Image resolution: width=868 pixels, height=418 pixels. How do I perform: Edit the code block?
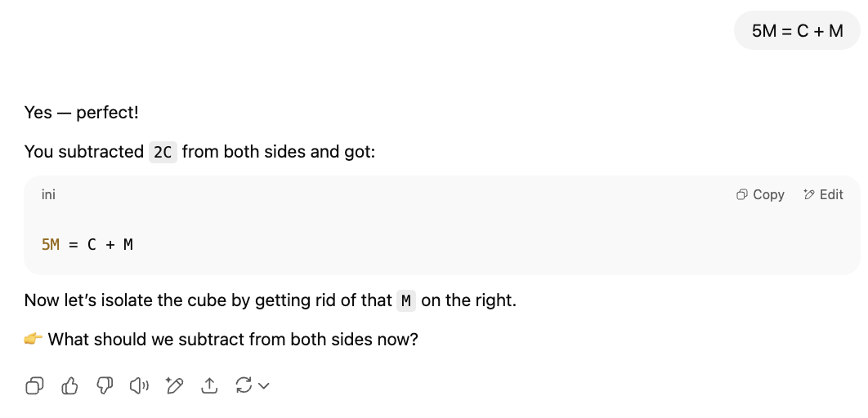point(823,194)
